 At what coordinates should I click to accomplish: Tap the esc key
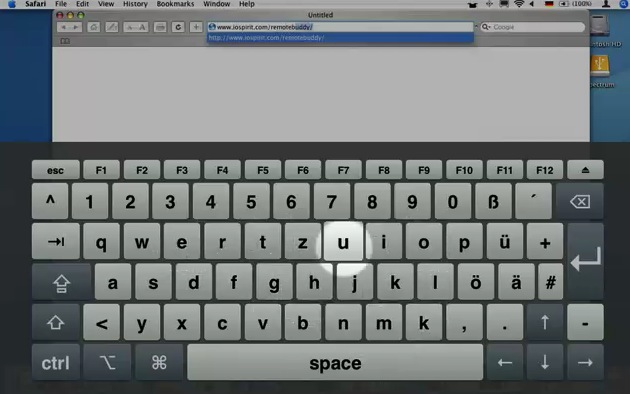(x=55, y=170)
